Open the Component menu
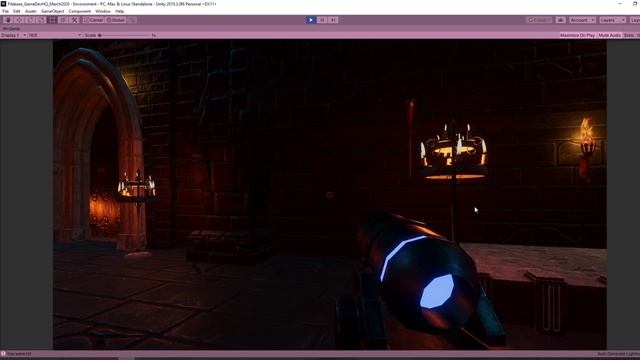640x360 pixels. click(x=80, y=11)
